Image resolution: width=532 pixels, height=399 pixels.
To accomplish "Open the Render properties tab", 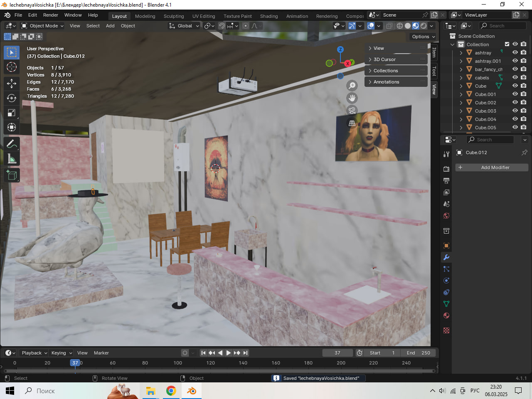I will tap(446, 169).
